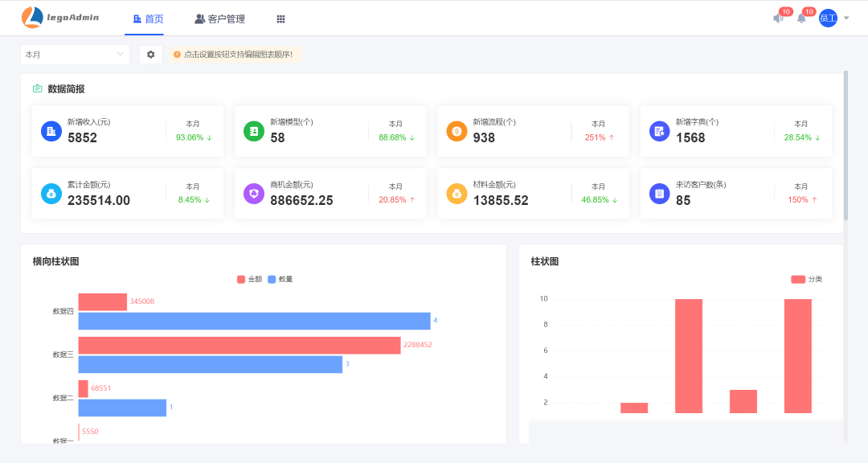Click the speaker announcements icon
The height and width of the screenshot is (463, 868).
pos(778,18)
